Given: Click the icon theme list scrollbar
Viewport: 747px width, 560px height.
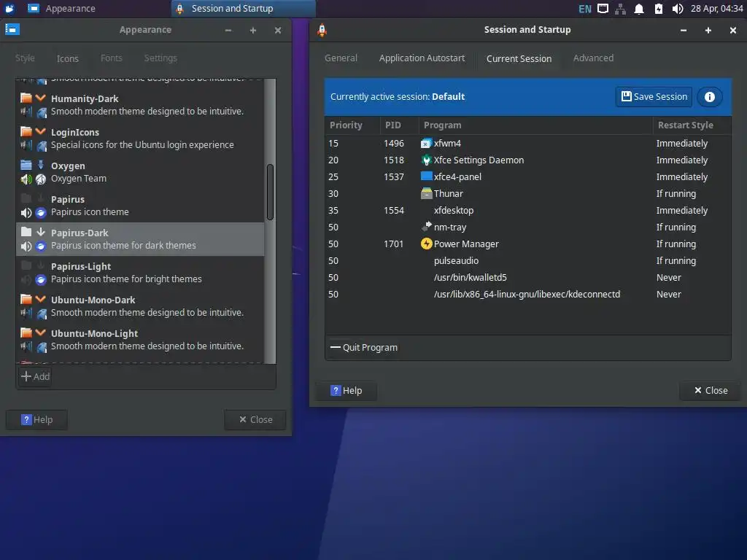Looking at the screenshot, I should tap(270, 192).
